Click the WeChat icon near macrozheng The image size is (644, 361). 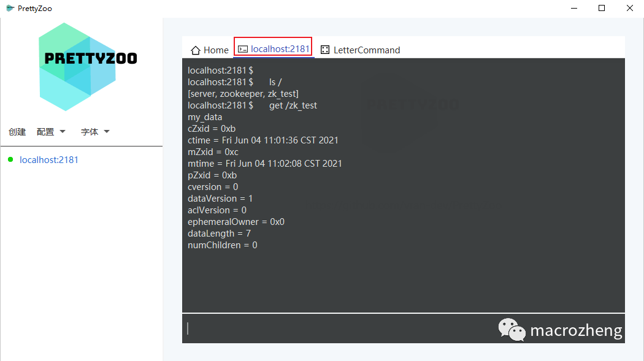512,330
